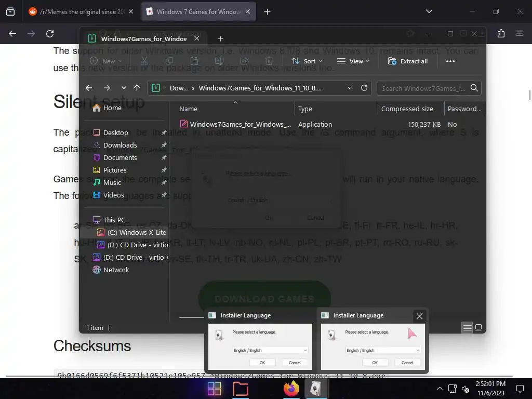Switch Explorer to details view layout
The height and width of the screenshot is (399, 532).
tap(467, 327)
